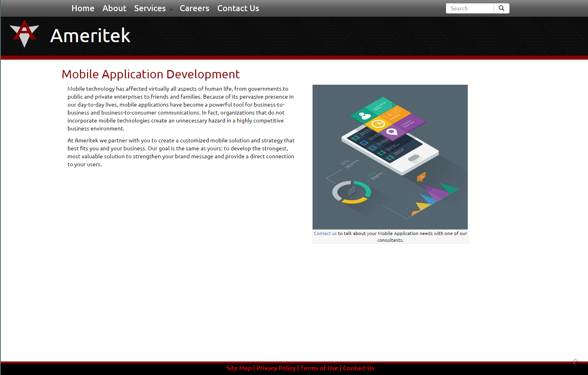Image resolution: width=588 pixels, height=375 pixels.
Task: Navigate to the Careers page
Action: [194, 8]
